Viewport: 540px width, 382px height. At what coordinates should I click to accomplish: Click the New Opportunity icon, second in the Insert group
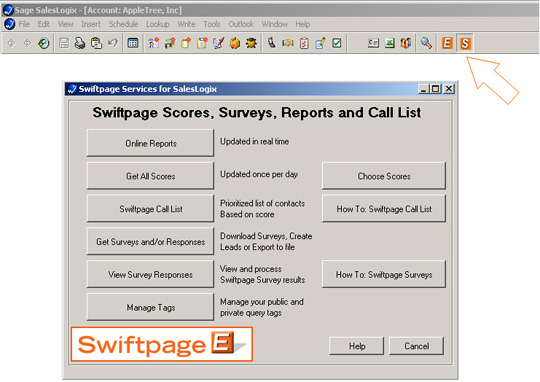(x=170, y=43)
